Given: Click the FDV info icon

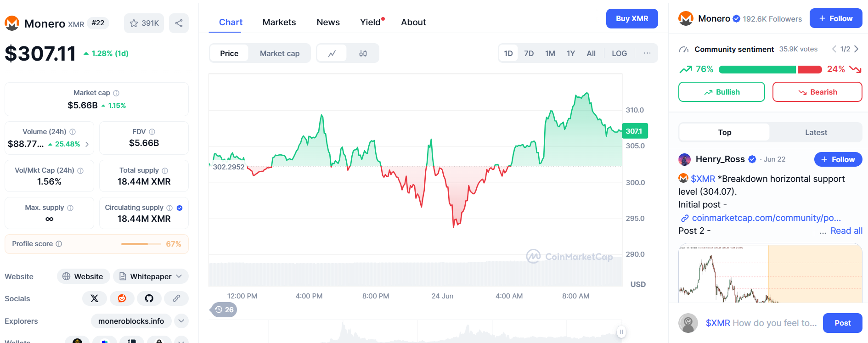Looking at the screenshot, I should coord(152,132).
